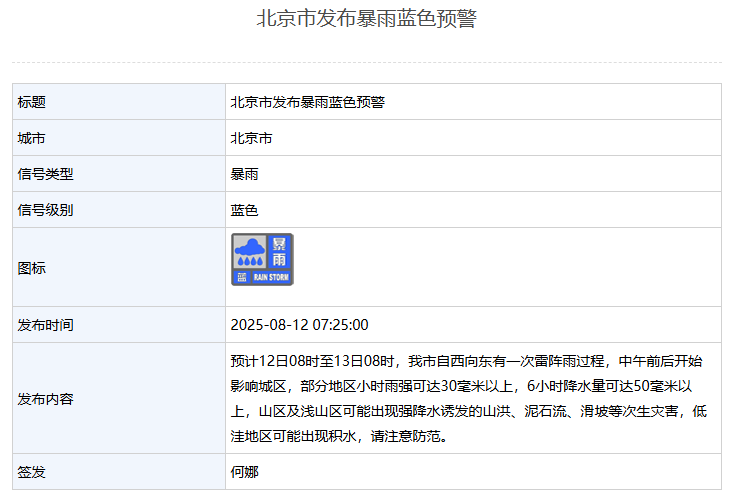Click the dashed divider line below the heading
The height and width of the screenshot is (498, 732).
tap(366, 62)
